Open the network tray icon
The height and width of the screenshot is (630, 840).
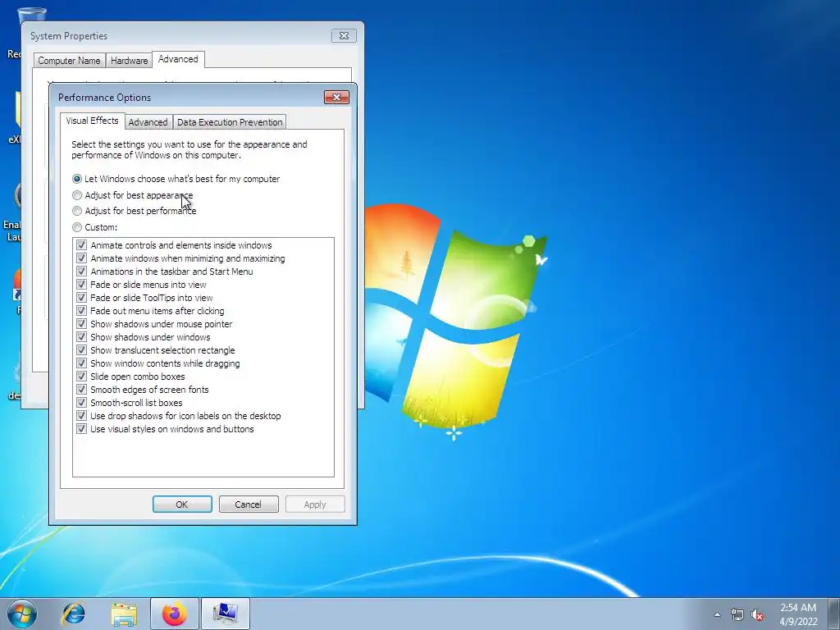pyautogui.click(x=737, y=615)
